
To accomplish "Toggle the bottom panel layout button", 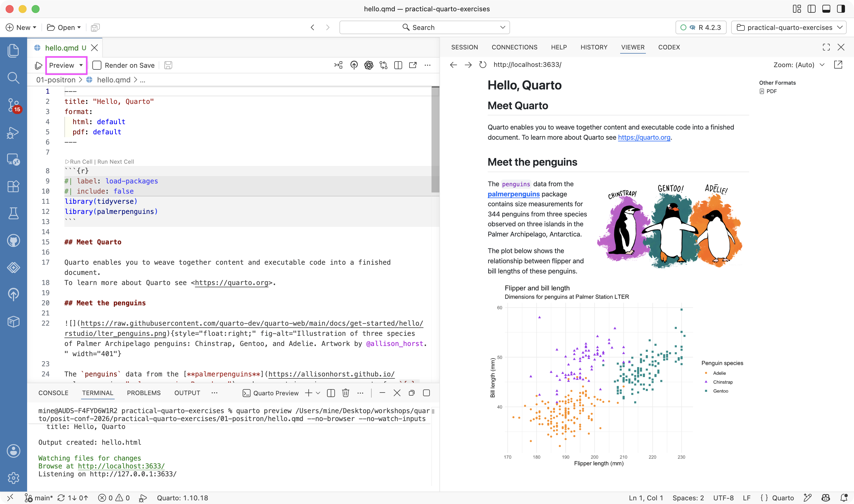I will [x=826, y=9].
